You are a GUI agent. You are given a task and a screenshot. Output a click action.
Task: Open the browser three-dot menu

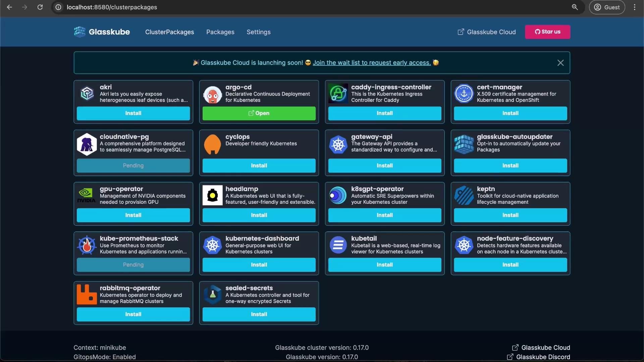635,7
